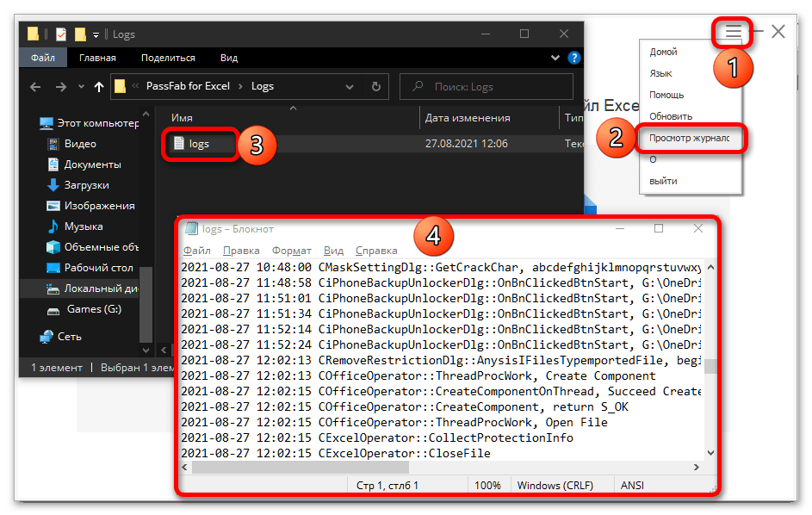Click the 100% zoom status in Notepad
The width and height of the screenshot is (812, 515).
[487, 486]
